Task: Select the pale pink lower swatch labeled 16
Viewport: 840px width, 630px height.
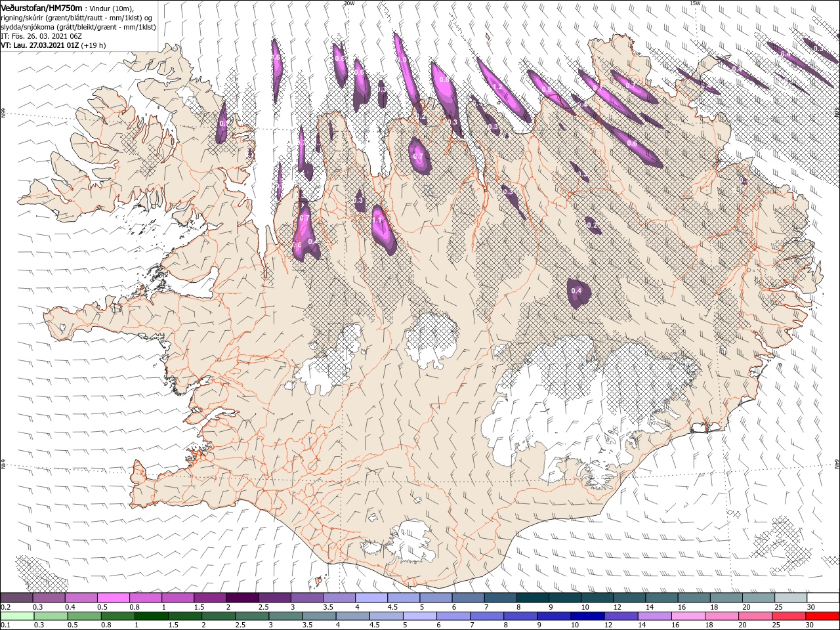Action: 687,616
